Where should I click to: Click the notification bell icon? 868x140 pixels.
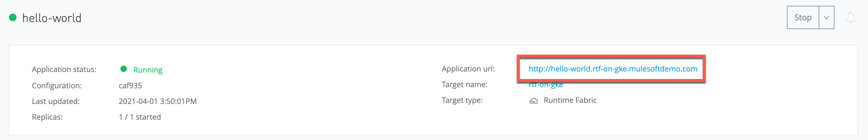[x=851, y=18]
